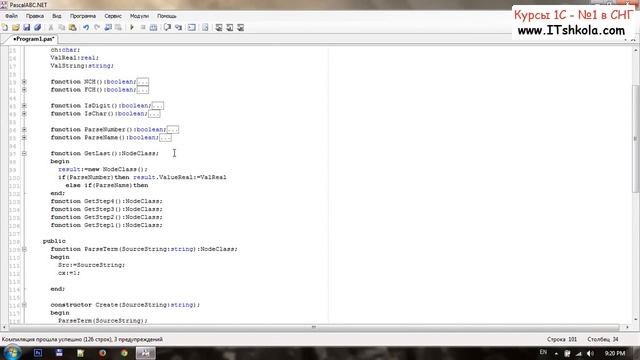Redo the undone edit
This screenshot has height=360, width=640.
97,27
